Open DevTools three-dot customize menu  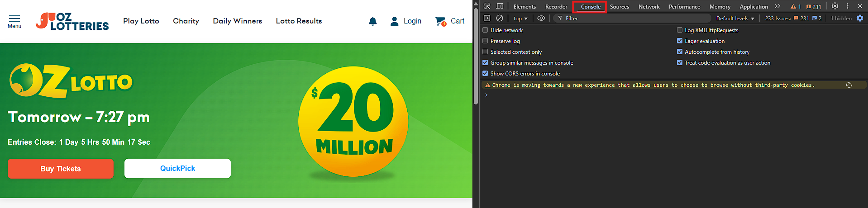[848, 6]
